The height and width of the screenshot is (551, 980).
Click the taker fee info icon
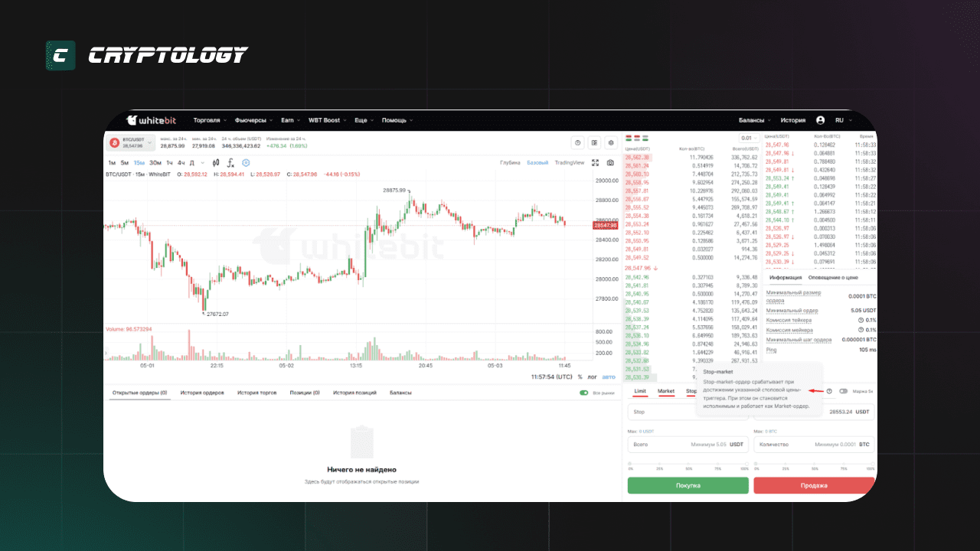(x=861, y=320)
